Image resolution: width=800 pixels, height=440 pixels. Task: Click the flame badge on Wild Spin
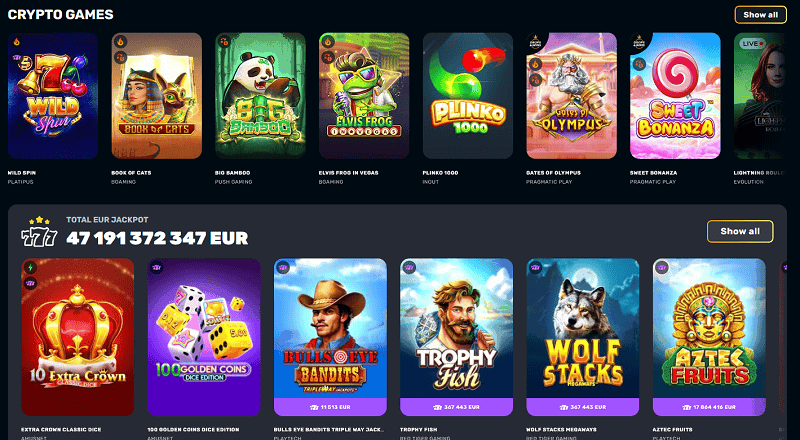[x=17, y=42]
